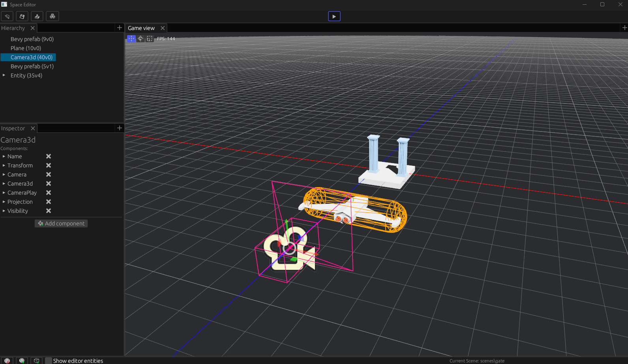
Task: Expand the Camera3d component section
Action: click(x=4, y=184)
